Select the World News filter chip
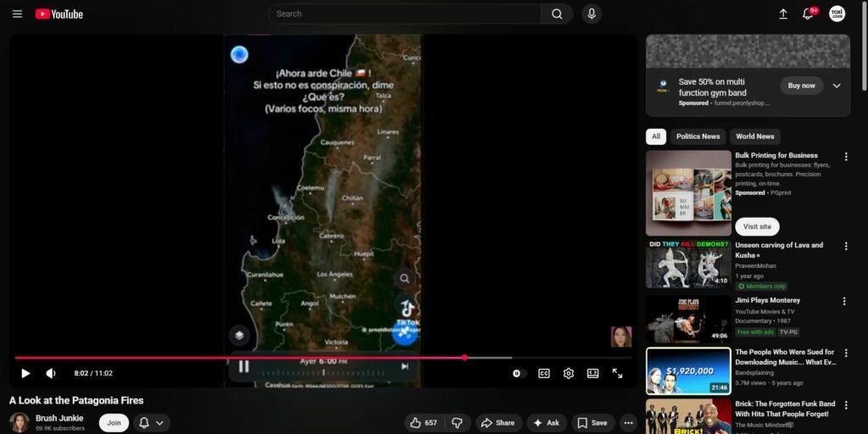 tap(754, 136)
